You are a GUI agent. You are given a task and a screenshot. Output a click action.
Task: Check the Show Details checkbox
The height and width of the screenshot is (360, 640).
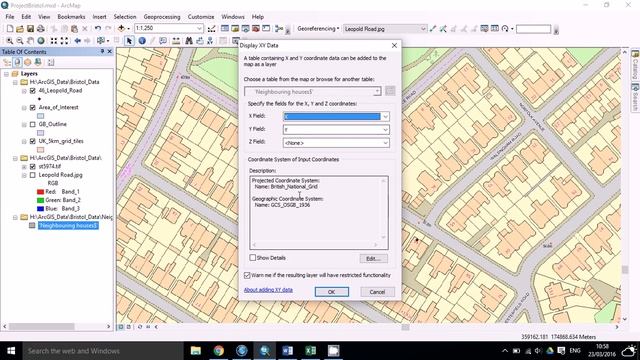(x=253, y=258)
